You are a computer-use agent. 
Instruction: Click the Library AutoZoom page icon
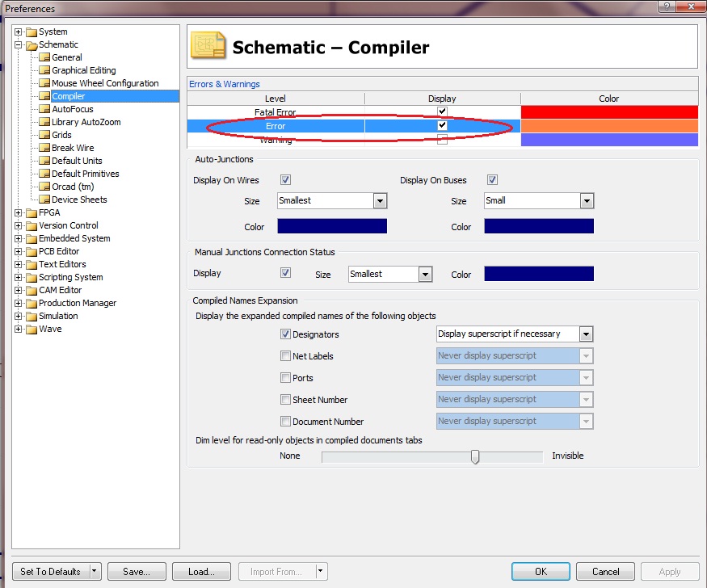tap(44, 122)
